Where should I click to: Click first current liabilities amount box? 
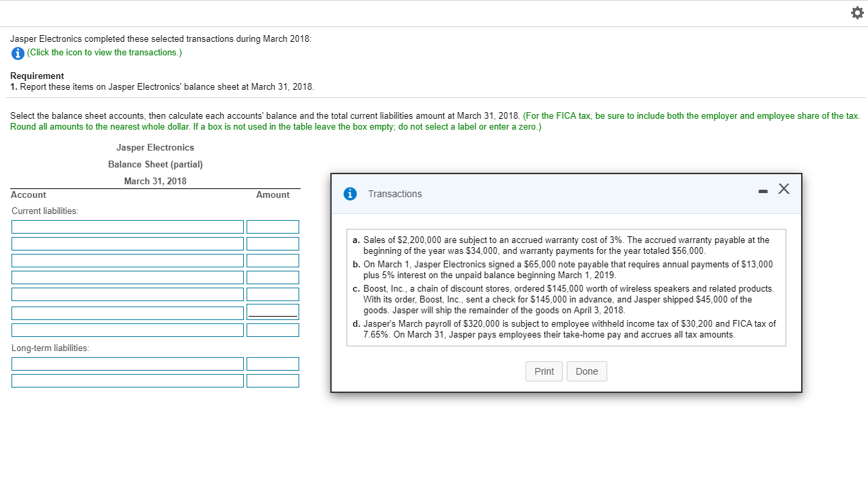[273, 227]
